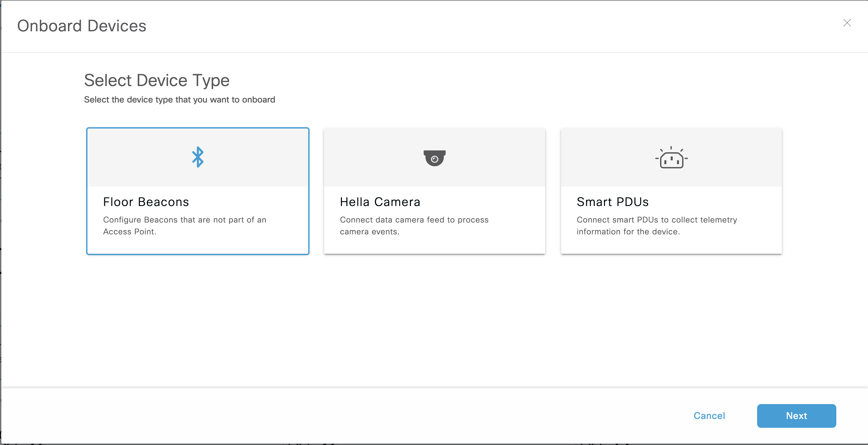Click Floor Beacons description text
The image size is (868, 445).
tap(184, 225)
